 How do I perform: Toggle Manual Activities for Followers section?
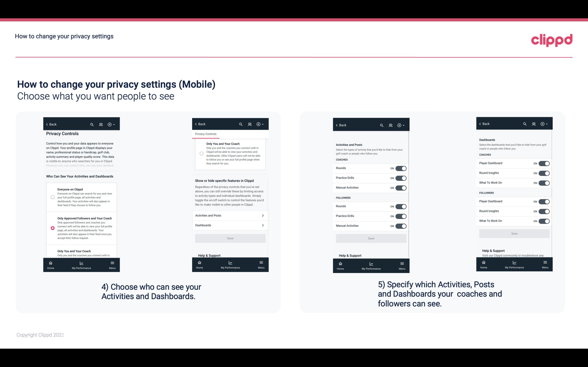400,225
